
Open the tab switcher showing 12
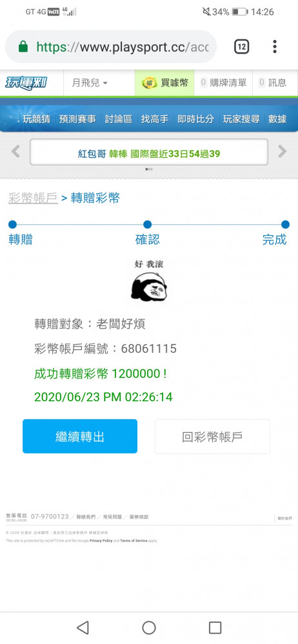(x=242, y=47)
